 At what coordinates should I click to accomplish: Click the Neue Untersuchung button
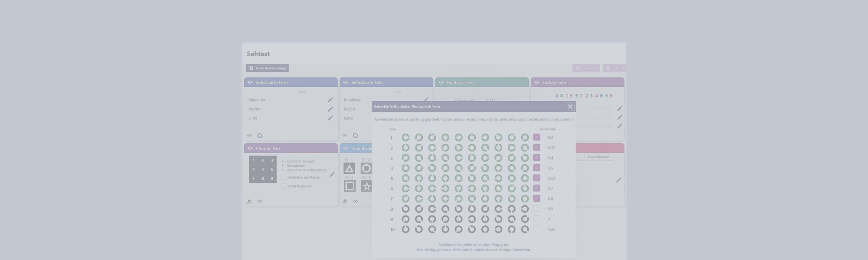268,68
